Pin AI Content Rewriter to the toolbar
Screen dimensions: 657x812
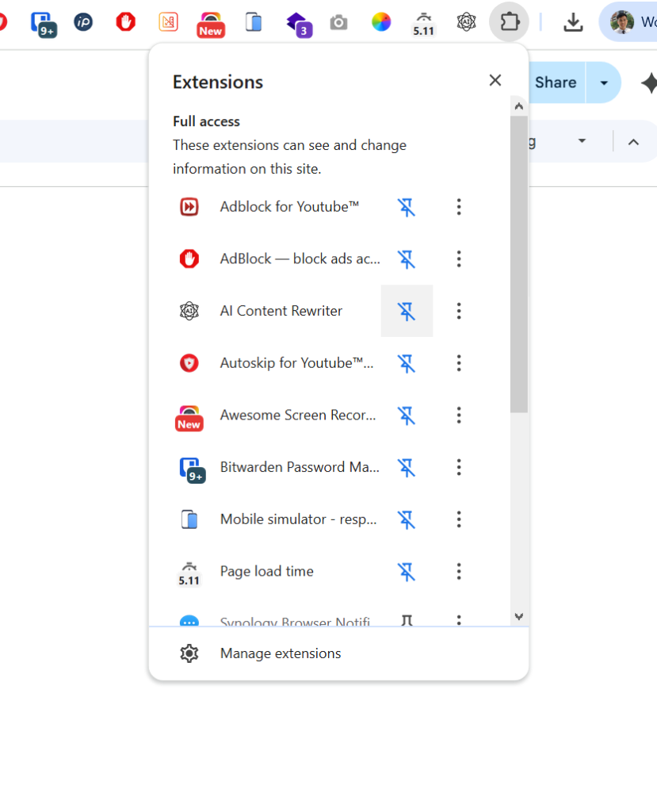click(x=407, y=311)
